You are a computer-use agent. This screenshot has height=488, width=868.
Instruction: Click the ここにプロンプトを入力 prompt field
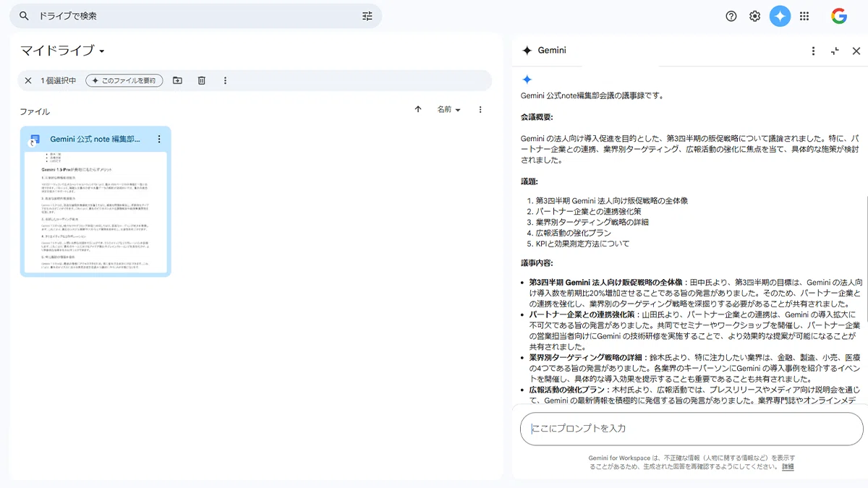click(692, 429)
